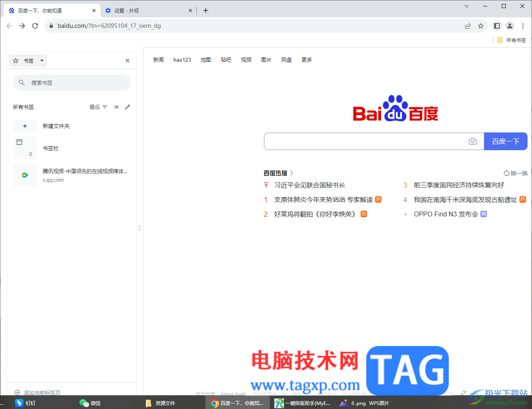Reload the Baidu page
The width and height of the screenshot is (532, 409).
(x=35, y=26)
